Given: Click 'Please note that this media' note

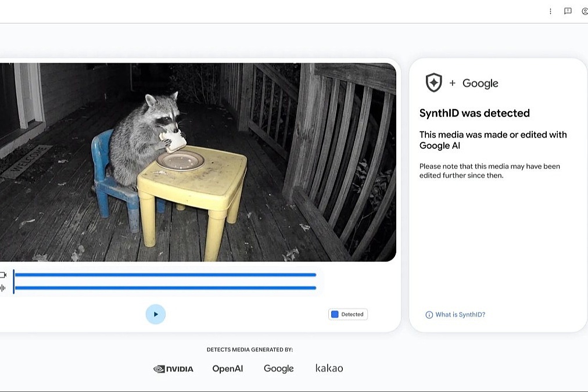Looking at the screenshot, I should pos(489,171).
